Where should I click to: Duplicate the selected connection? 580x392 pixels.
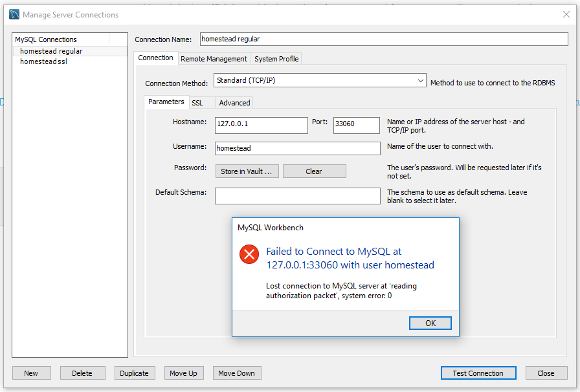[135, 373]
